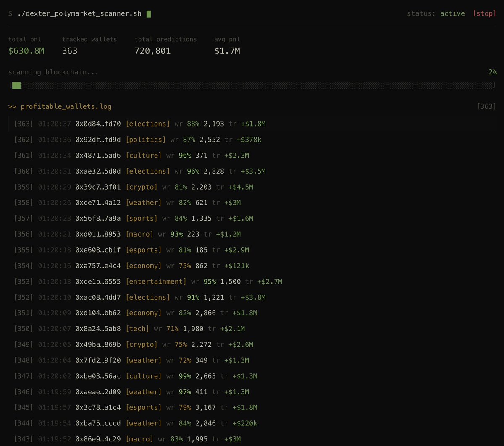Viewport: 504px width, 446px height.
Task: Click the avg_pnl value $1.7M
Action: point(227,51)
